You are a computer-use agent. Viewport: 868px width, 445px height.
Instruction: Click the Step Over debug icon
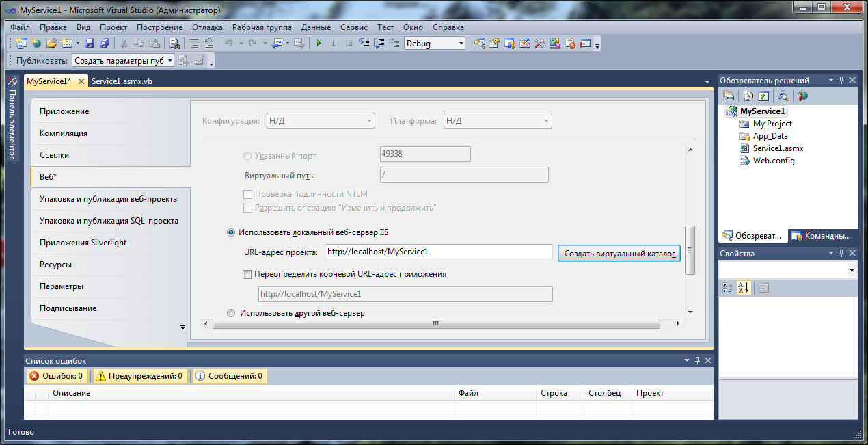pos(379,43)
